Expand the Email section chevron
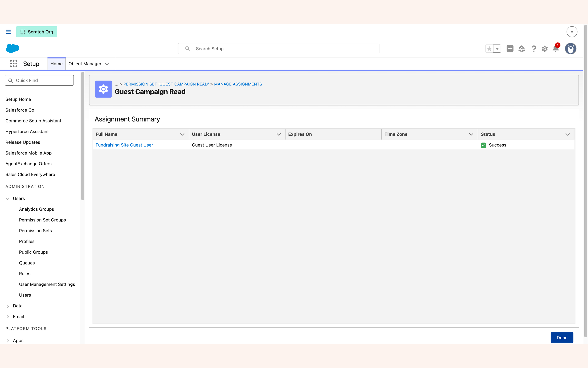This screenshot has width=588, height=368. click(x=8, y=317)
